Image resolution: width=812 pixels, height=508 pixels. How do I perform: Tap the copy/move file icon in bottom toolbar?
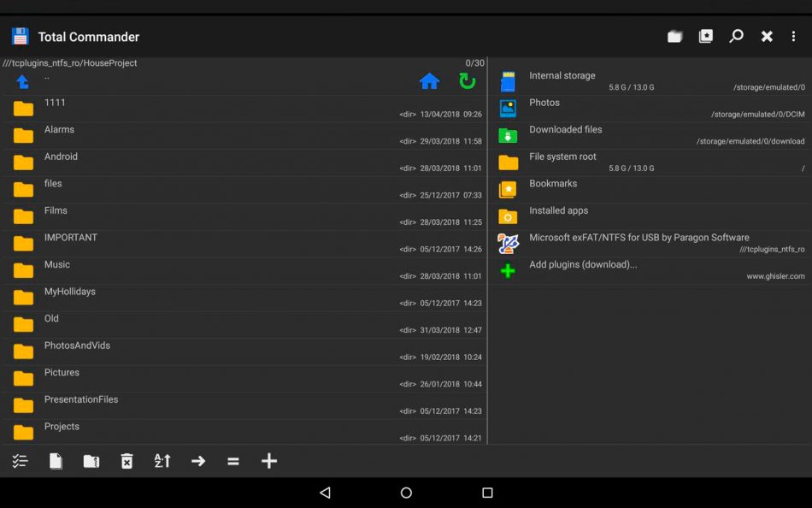(x=56, y=461)
